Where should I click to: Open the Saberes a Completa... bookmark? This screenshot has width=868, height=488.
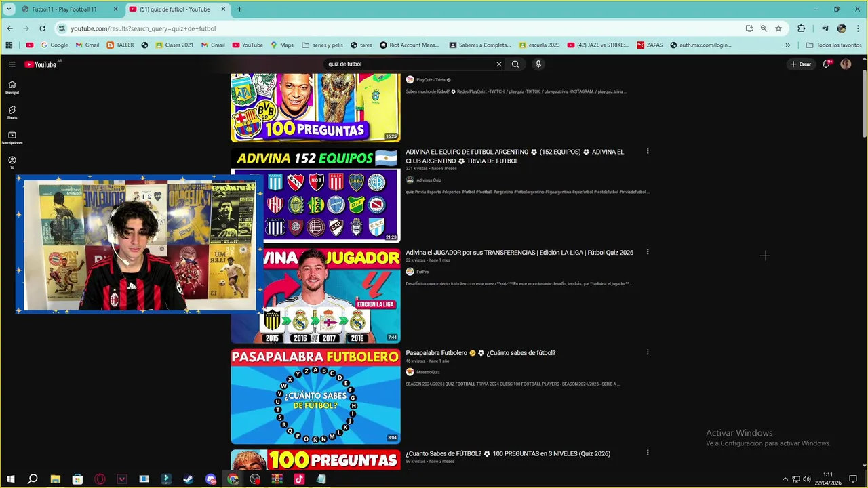[x=480, y=45]
